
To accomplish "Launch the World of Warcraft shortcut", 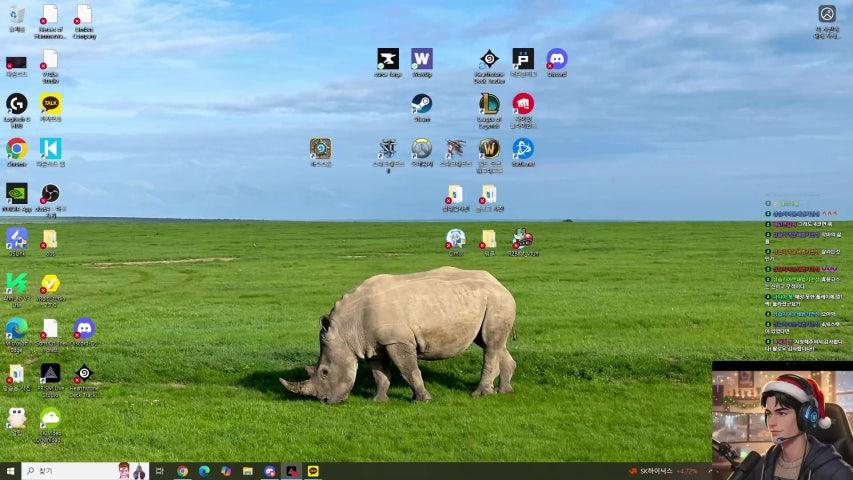I will (x=488, y=148).
